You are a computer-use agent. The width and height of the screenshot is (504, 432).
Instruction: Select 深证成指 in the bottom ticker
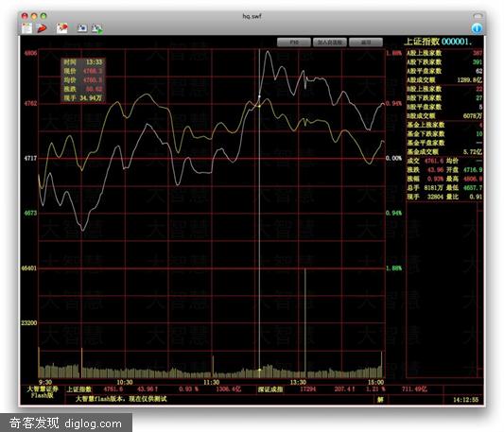(270, 389)
